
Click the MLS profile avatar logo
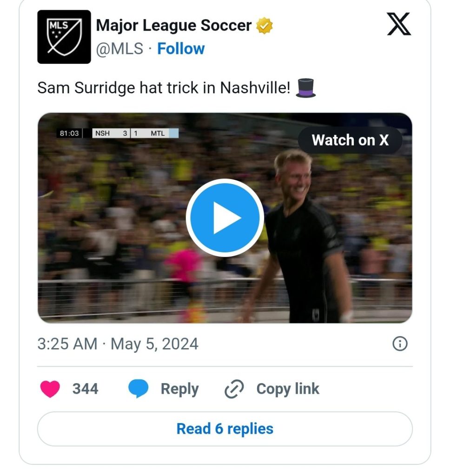pyautogui.click(x=64, y=37)
